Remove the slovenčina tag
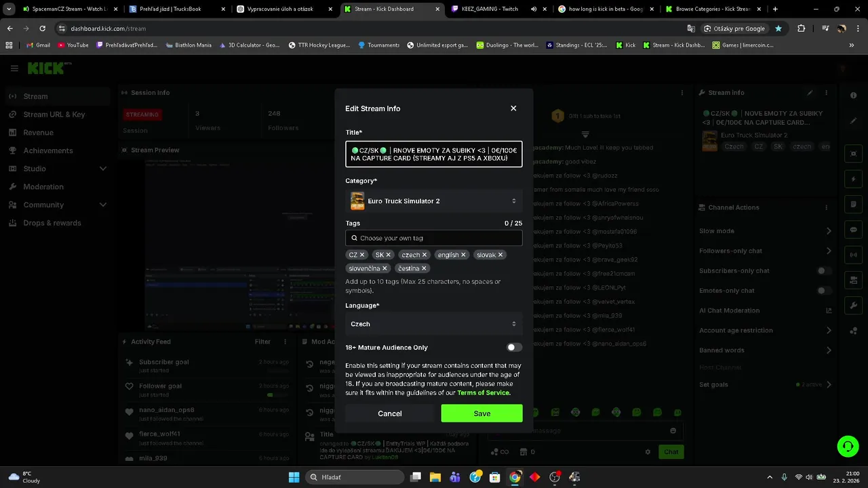The width and height of the screenshot is (868, 488). click(x=384, y=268)
